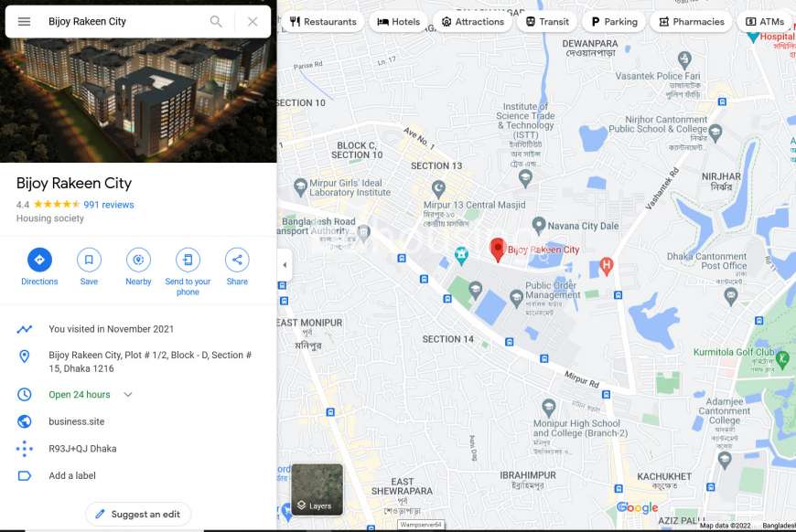Get Directions to Bijoy Rakeen City
Image resolution: width=796 pixels, height=532 pixels.
39,260
